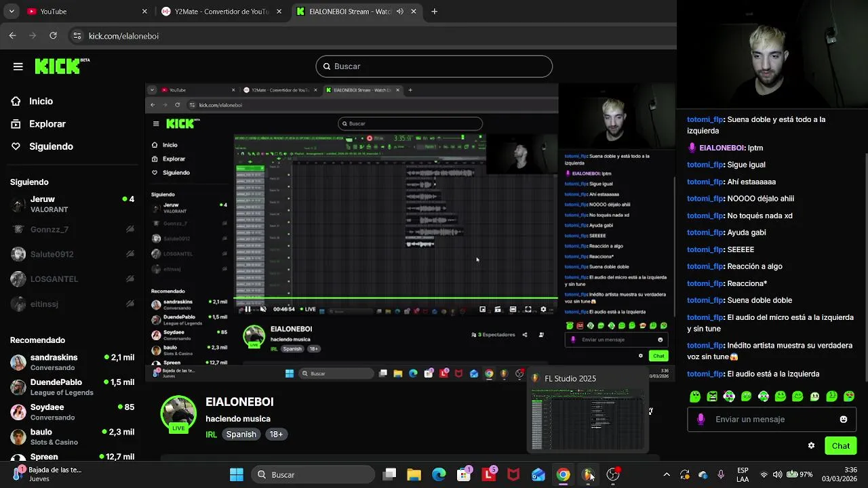Send the angry green face emote

(x=712, y=396)
